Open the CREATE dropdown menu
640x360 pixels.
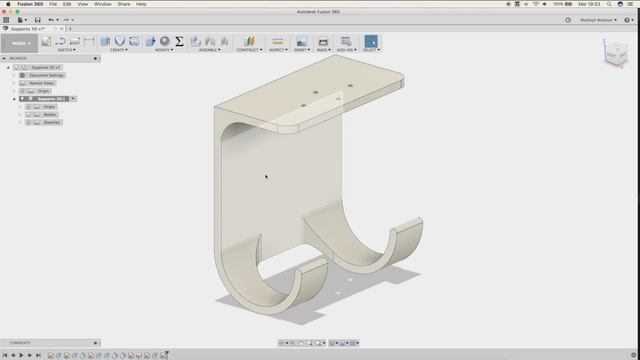pyautogui.click(x=119, y=50)
